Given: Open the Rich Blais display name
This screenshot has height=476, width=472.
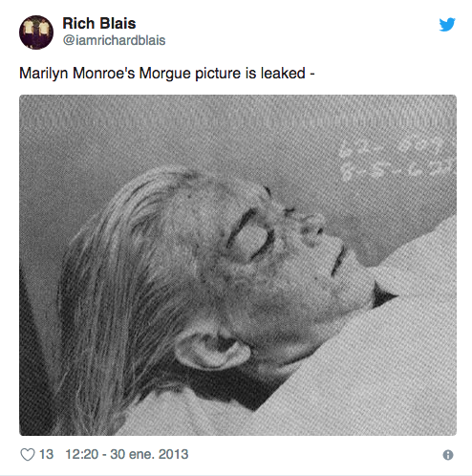Looking at the screenshot, I should point(99,23).
